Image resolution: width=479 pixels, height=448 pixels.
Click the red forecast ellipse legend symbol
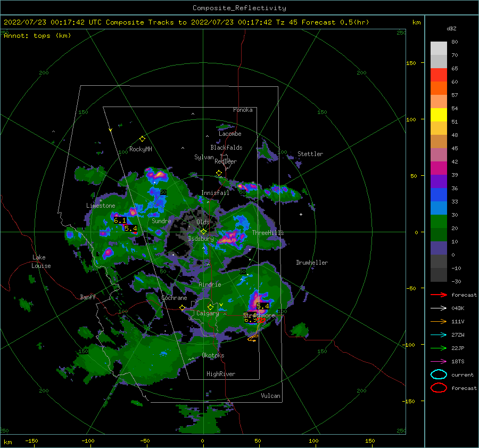coord(439,388)
